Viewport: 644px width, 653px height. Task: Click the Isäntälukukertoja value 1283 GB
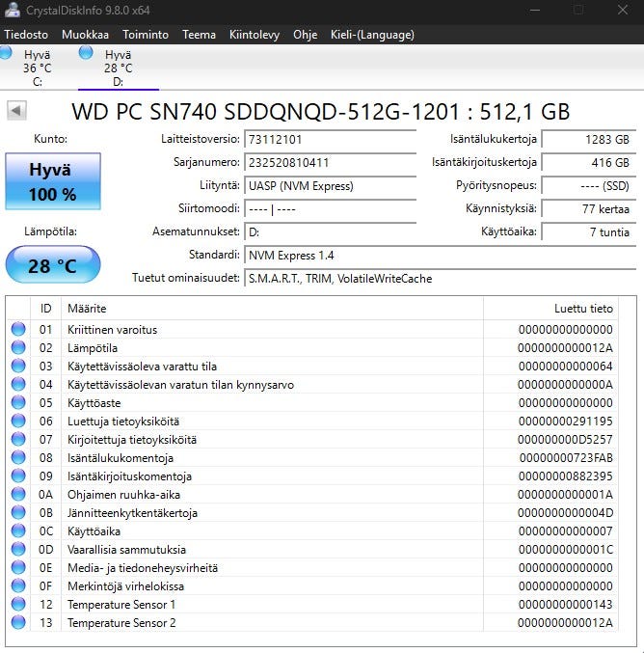click(589, 140)
